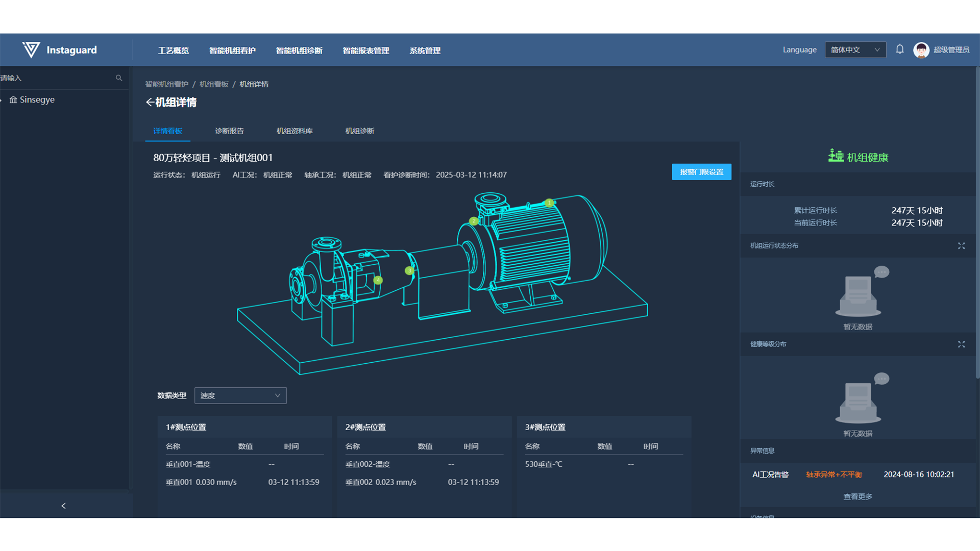Switch to the 详情看板 tab
Viewport: 980px width, 551px height.
(x=168, y=131)
